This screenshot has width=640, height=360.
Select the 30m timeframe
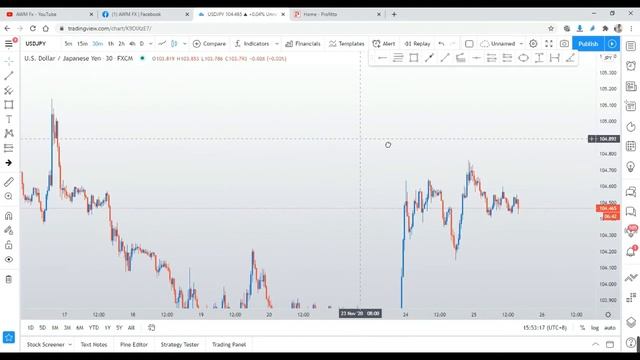point(98,44)
